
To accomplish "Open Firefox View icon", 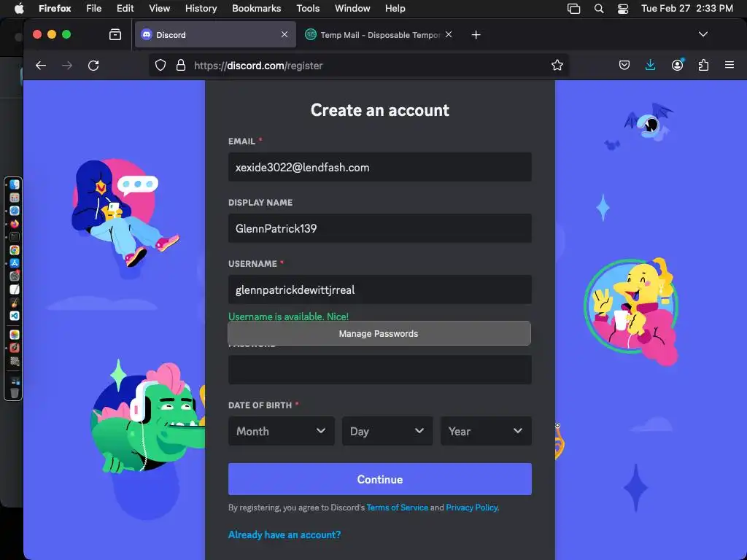I will point(115,34).
